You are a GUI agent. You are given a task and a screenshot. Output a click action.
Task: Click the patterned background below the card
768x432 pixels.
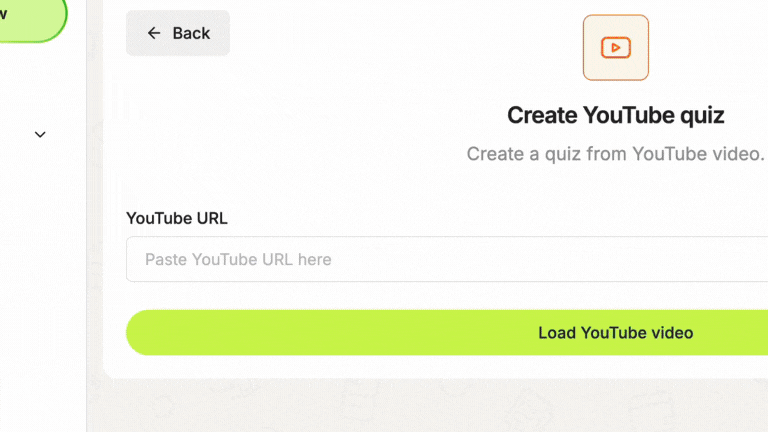coord(426,406)
